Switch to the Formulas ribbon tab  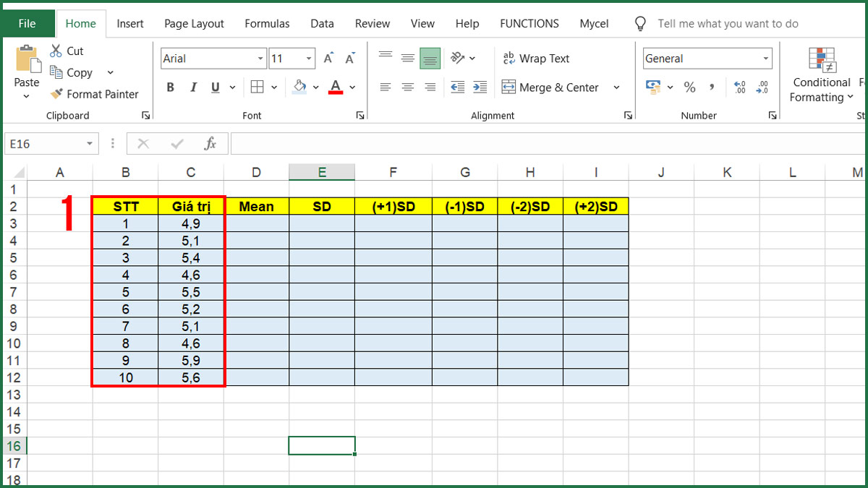click(267, 23)
